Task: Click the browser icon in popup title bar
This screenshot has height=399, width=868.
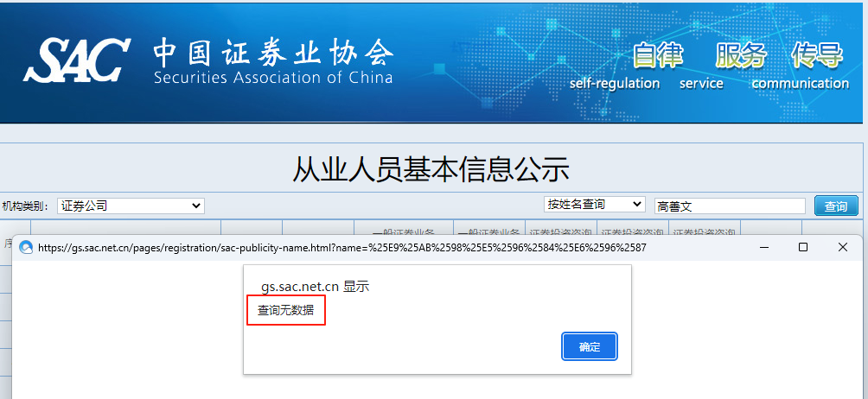Action: pos(26,248)
